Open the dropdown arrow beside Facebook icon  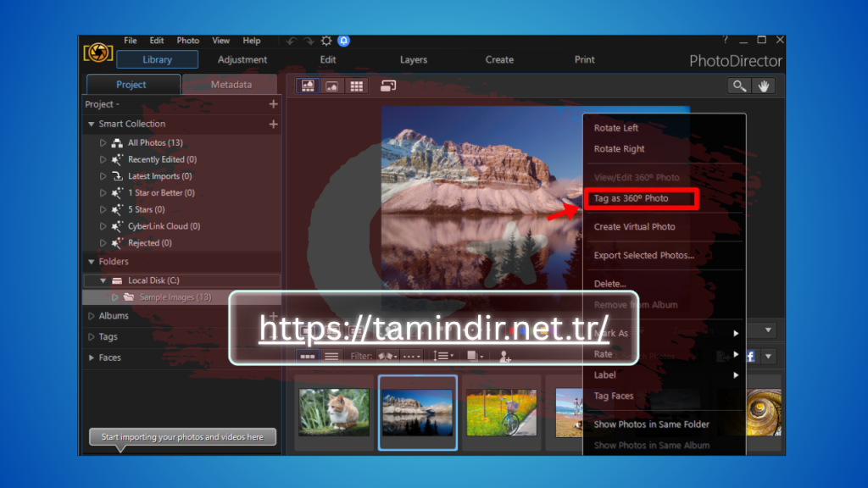(x=769, y=357)
